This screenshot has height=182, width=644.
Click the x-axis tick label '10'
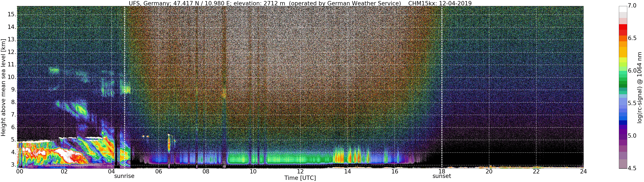click(x=253, y=172)
